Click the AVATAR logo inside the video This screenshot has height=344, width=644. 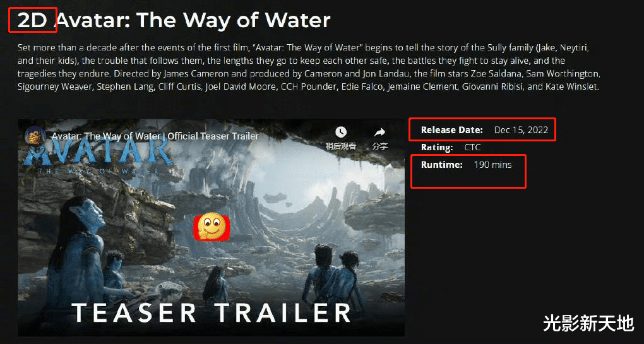tap(97, 153)
